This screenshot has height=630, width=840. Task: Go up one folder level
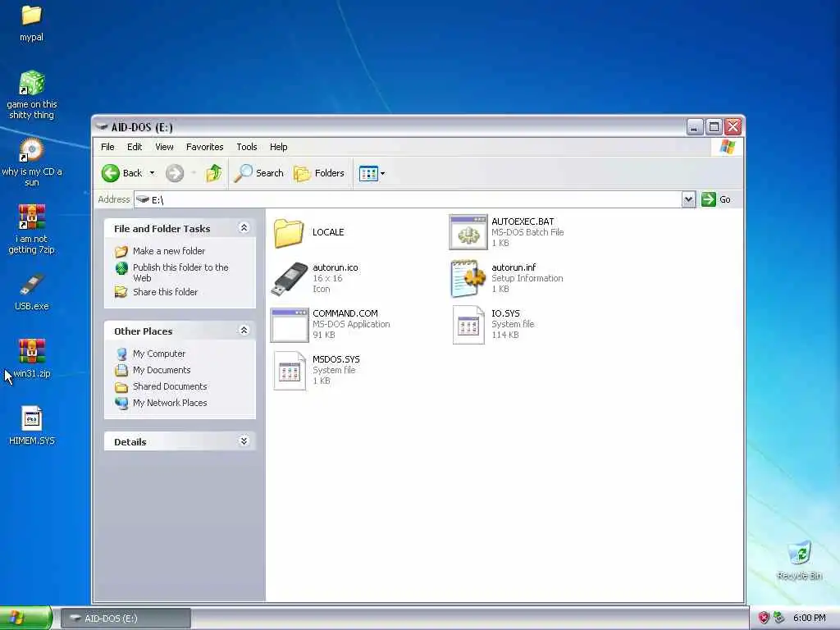(x=214, y=173)
